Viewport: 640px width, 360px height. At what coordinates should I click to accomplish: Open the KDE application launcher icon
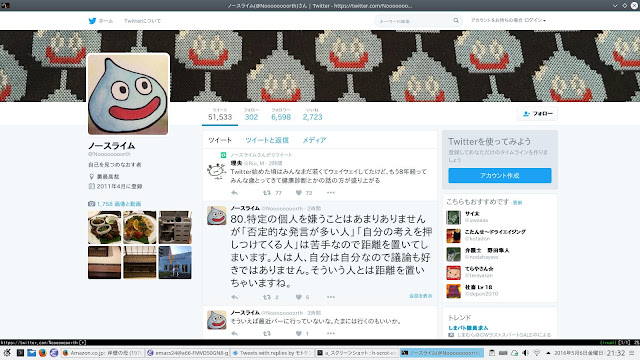[x=7, y=353]
